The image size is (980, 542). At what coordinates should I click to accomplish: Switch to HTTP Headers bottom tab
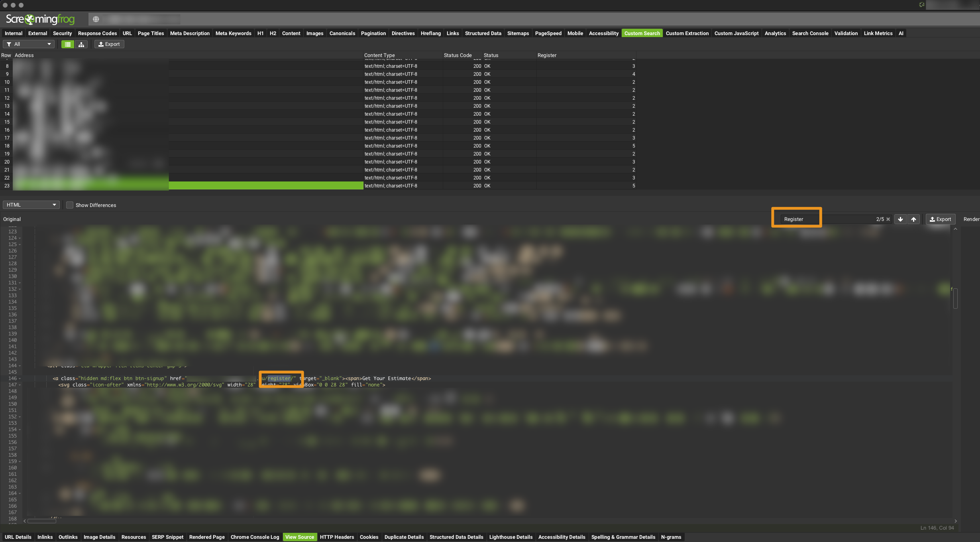pos(337,537)
